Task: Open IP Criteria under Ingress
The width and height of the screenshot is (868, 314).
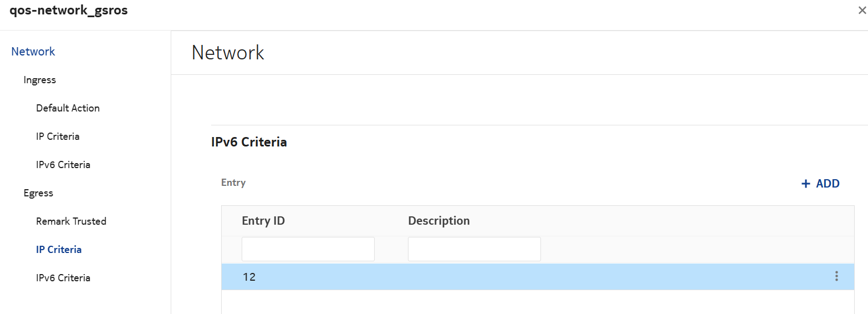Action: click(58, 136)
